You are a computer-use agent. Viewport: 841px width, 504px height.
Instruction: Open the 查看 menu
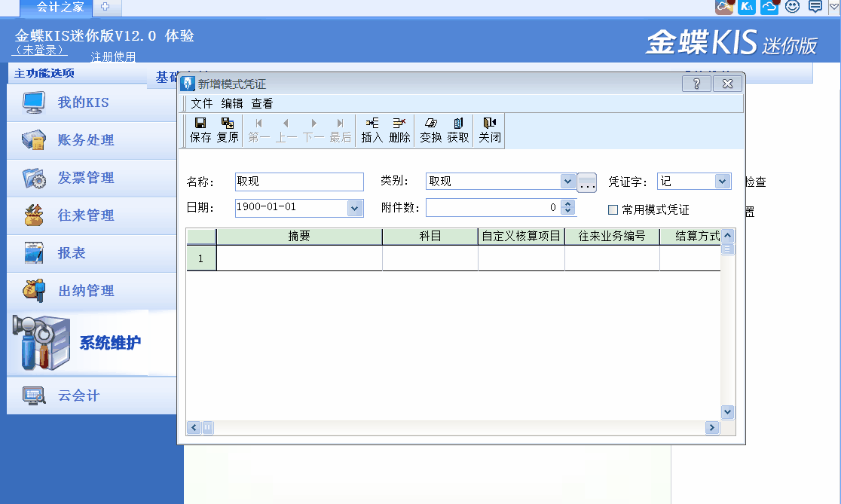pyautogui.click(x=262, y=103)
